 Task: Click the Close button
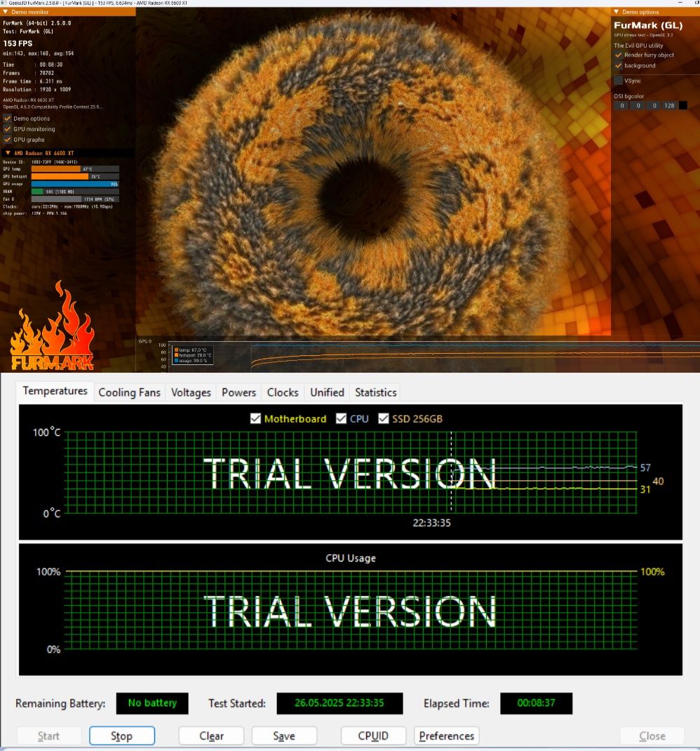click(x=652, y=736)
